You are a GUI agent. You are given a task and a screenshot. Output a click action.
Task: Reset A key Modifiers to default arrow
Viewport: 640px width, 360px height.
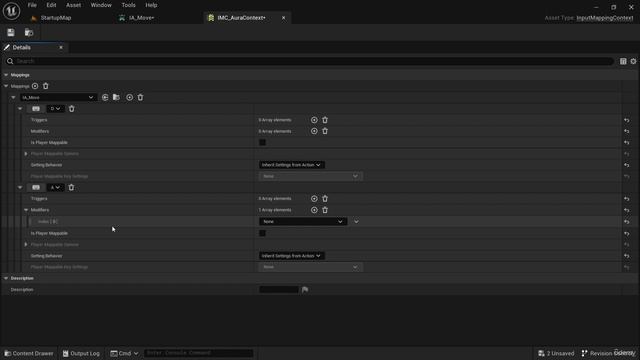(627, 210)
